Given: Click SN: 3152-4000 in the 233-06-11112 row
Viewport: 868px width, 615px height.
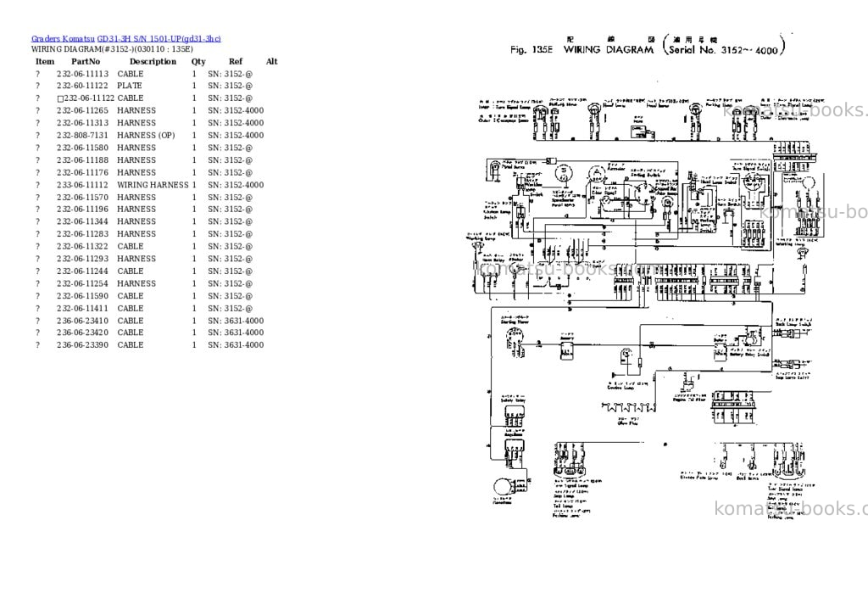Looking at the screenshot, I should point(236,185).
